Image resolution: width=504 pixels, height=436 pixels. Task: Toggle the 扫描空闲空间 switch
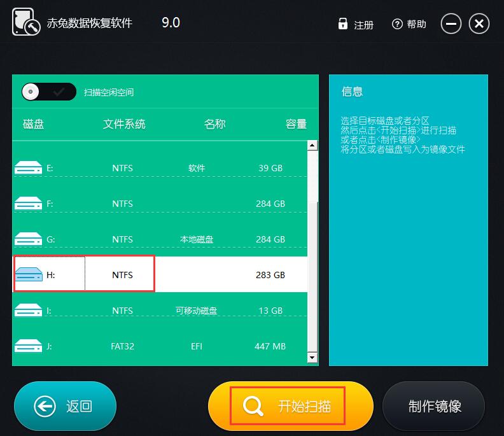49,92
